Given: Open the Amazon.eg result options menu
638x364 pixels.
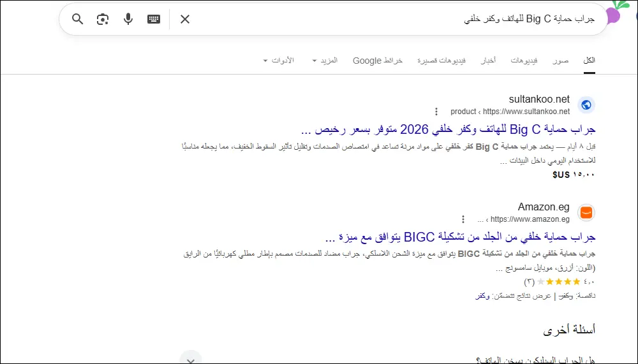Looking at the screenshot, I should [x=463, y=219].
